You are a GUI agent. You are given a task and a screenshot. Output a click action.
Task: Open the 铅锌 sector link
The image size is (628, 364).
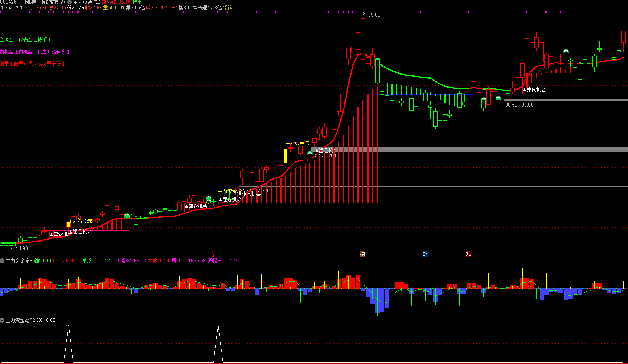pos(228,8)
